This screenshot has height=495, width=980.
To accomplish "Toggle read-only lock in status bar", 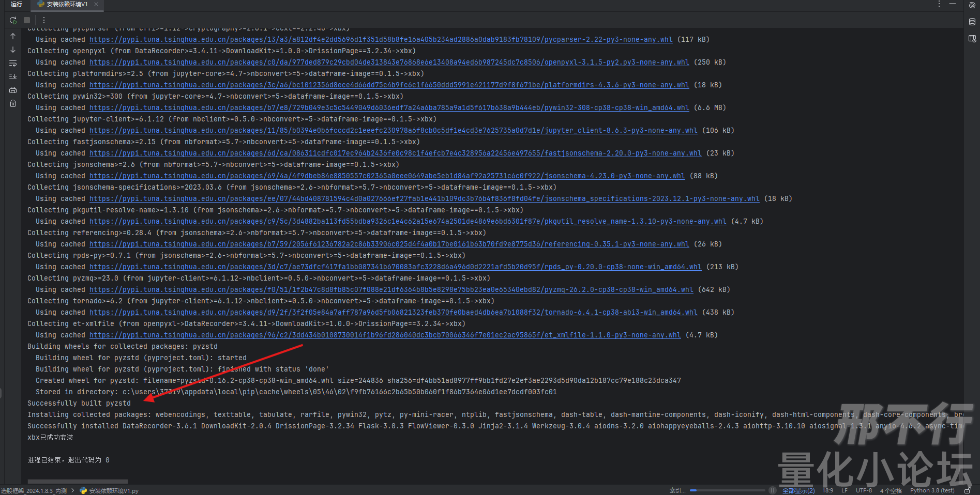I will (968, 490).
